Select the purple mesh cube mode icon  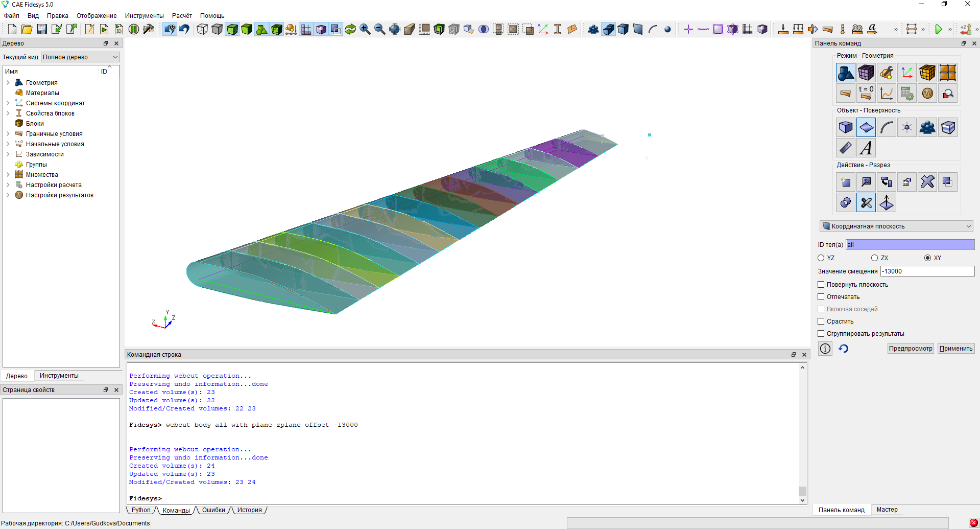[x=866, y=73]
